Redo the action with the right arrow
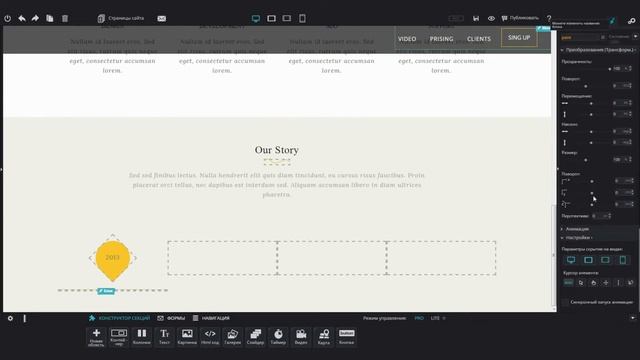 36,18
